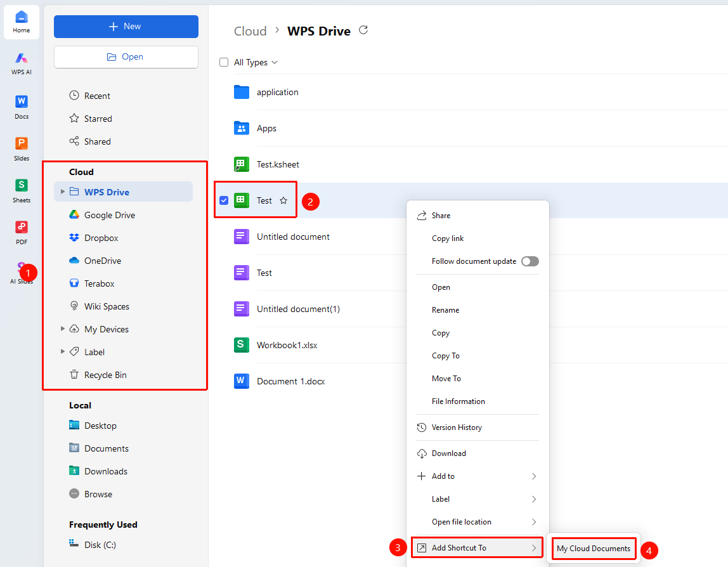Click the Test.ksheet file icon

242,164
